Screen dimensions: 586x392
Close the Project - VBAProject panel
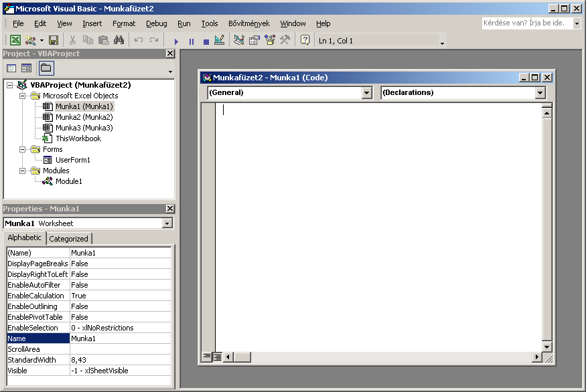pos(170,54)
